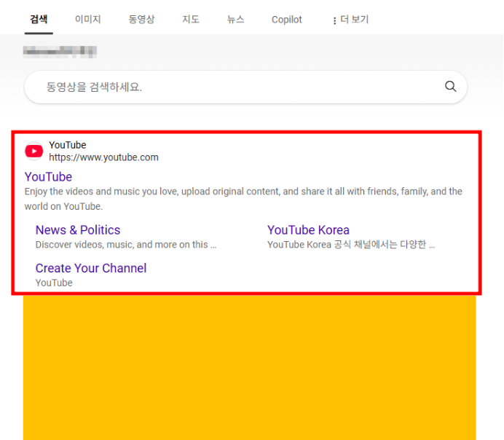Click the YouTube site name beside favicon
This screenshot has width=504, height=440.
67,145
